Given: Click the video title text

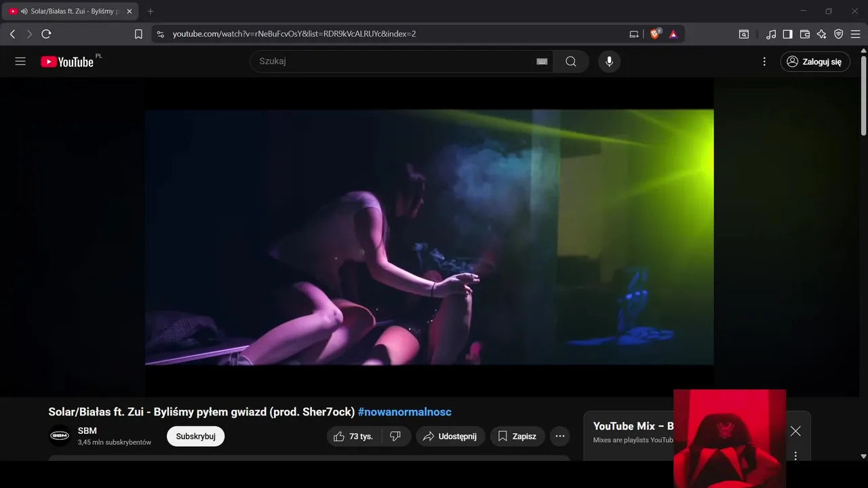Looking at the screenshot, I should [201, 412].
